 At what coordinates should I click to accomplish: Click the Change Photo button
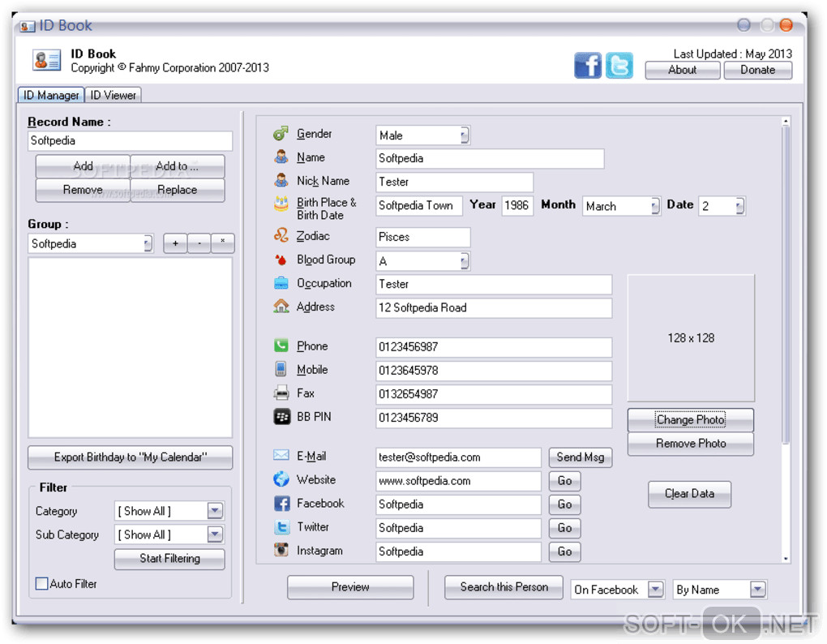tap(691, 420)
